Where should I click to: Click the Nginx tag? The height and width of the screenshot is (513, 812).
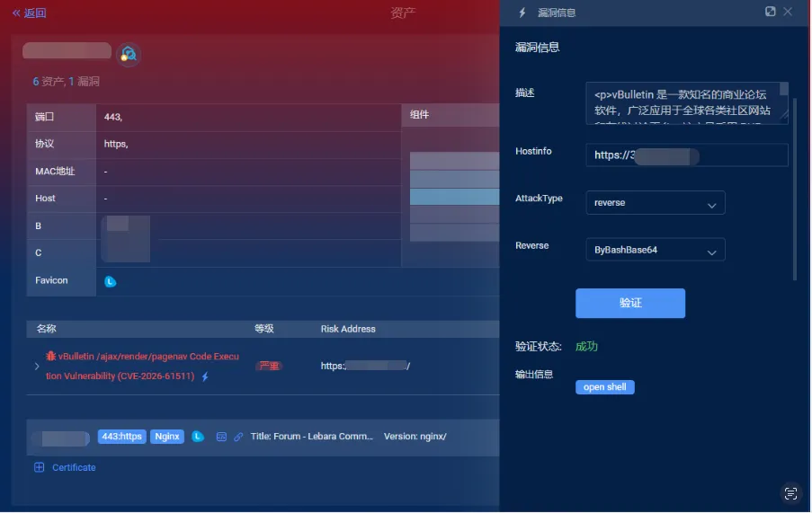(x=166, y=437)
